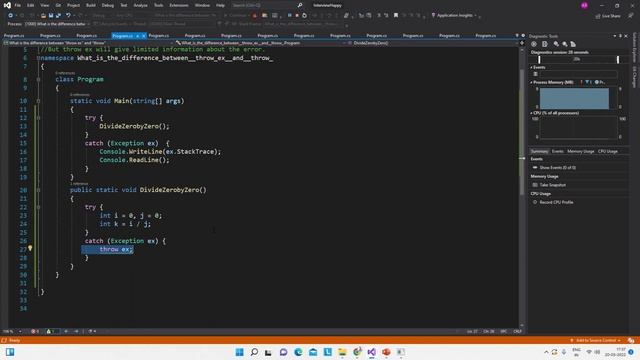Click Record CPU Profile
Image resolution: width=640 pixels, height=360 pixels.
(556, 202)
